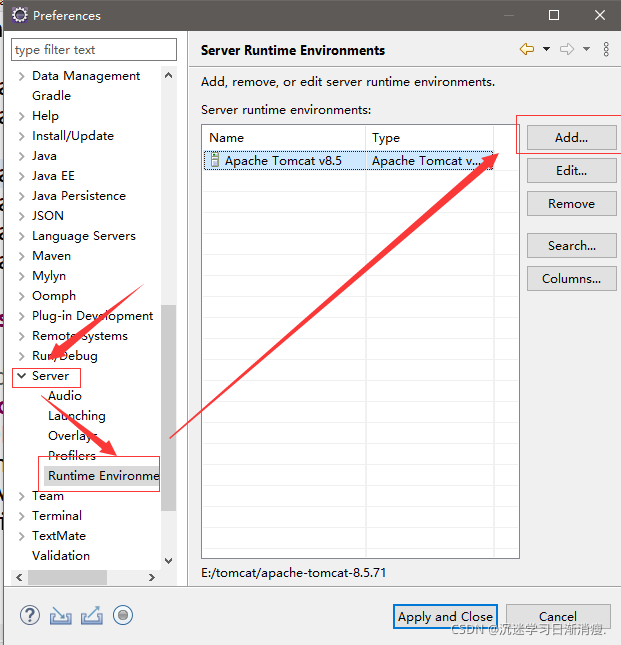
Task: Expand the Plug-in Development tree node
Action: click(x=22, y=316)
